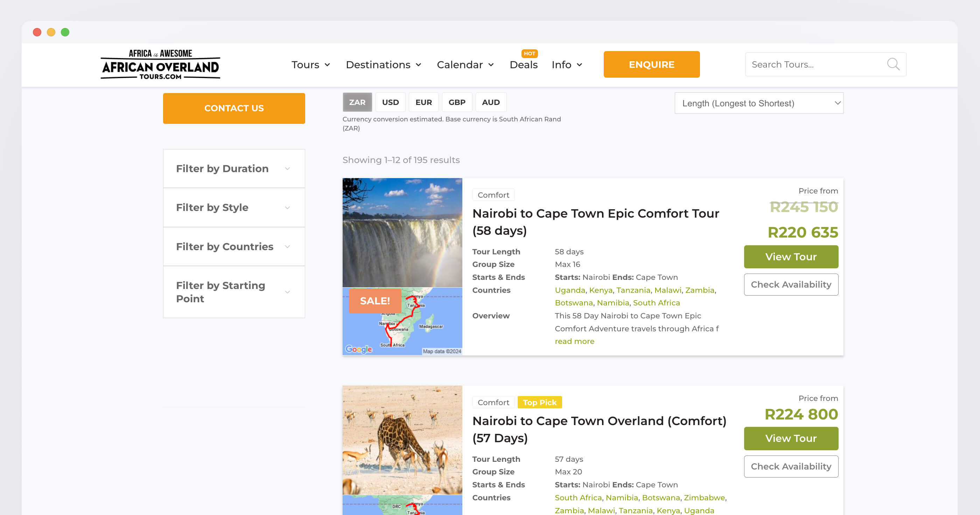
Task: Switch currency to USD
Action: coord(390,102)
